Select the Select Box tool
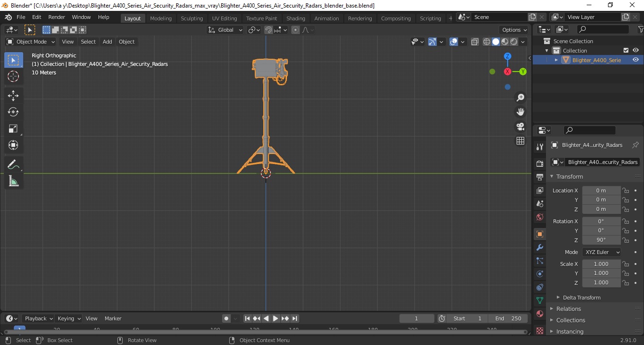 click(13, 60)
